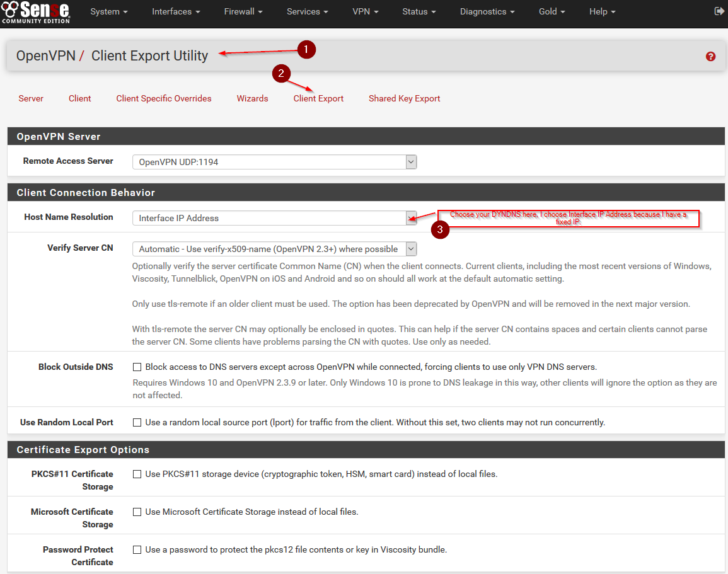Screen dimensions: 728x574
Task: Click the Microsoft Certificate Storage label
Action: (x=72, y=518)
